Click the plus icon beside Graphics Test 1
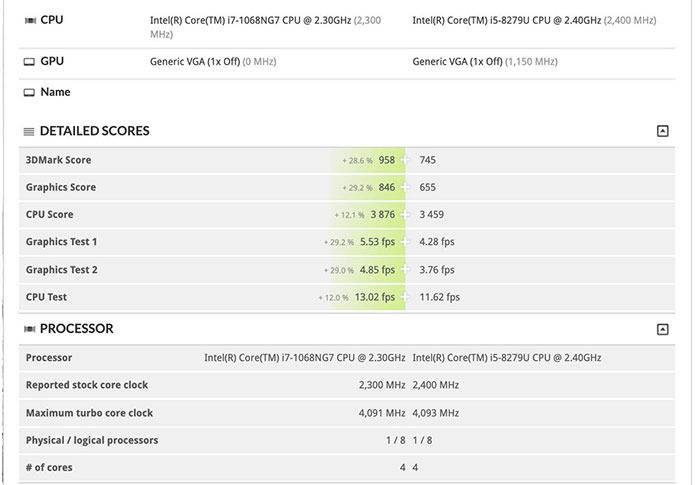Screen dimensions: 695x485 click(404, 242)
